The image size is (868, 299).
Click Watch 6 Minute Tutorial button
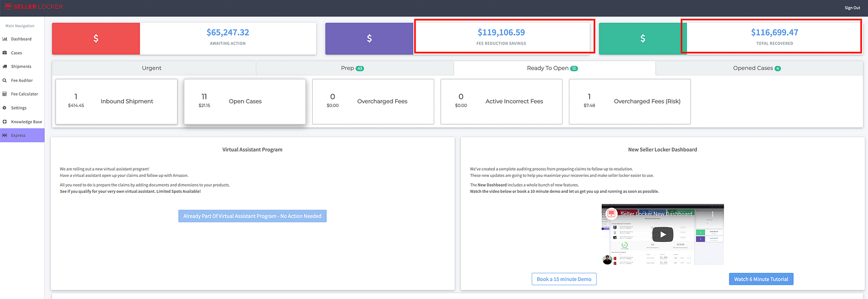click(761, 279)
